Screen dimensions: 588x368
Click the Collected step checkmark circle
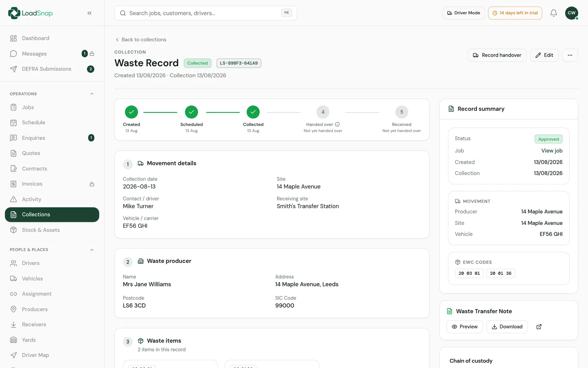(x=253, y=112)
